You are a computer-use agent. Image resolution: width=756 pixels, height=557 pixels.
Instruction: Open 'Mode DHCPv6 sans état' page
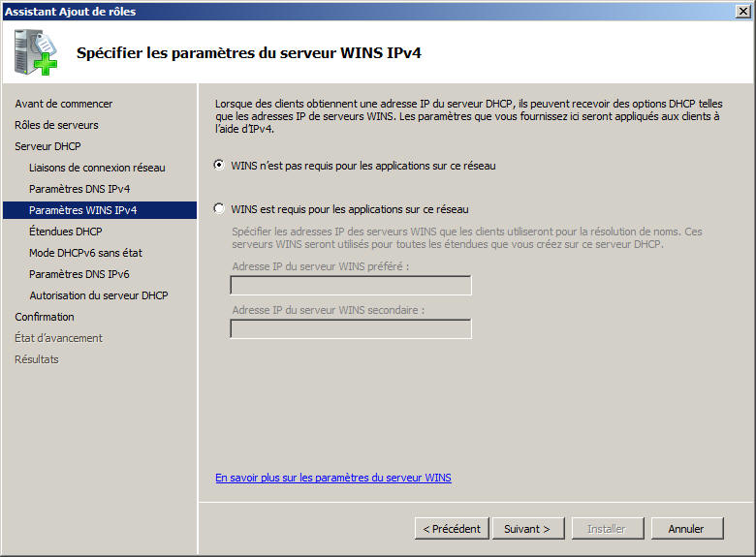85,253
